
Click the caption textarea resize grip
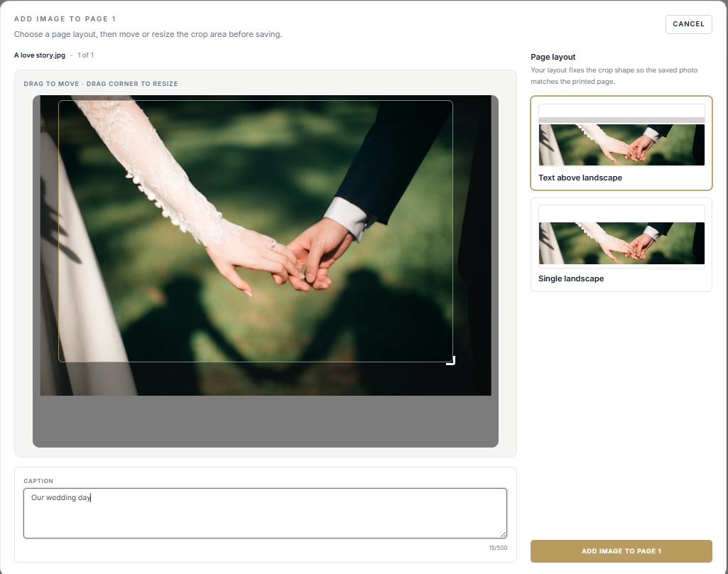pos(504,535)
